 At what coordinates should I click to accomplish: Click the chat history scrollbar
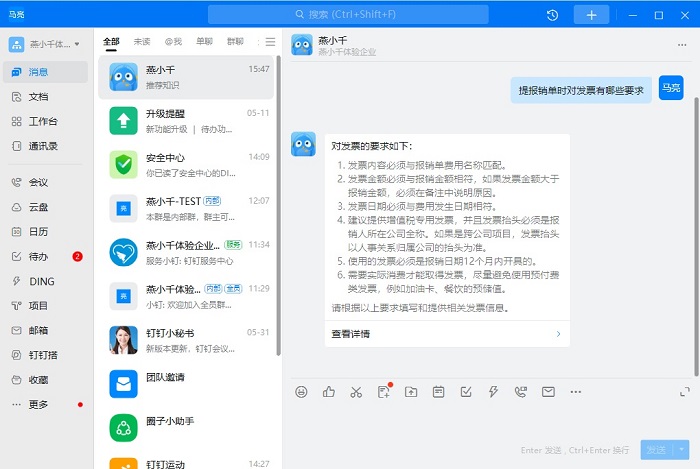click(696, 237)
